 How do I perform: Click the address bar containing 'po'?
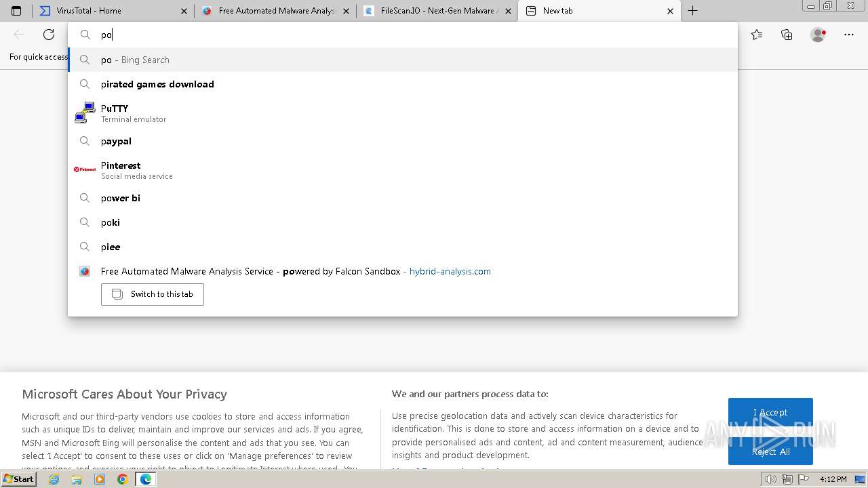[403, 35]
